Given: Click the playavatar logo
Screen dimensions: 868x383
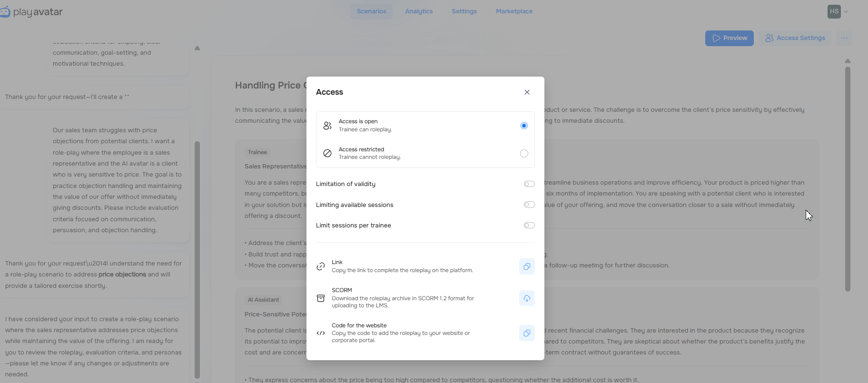Looking at the screenshot, I should (31, 12).
